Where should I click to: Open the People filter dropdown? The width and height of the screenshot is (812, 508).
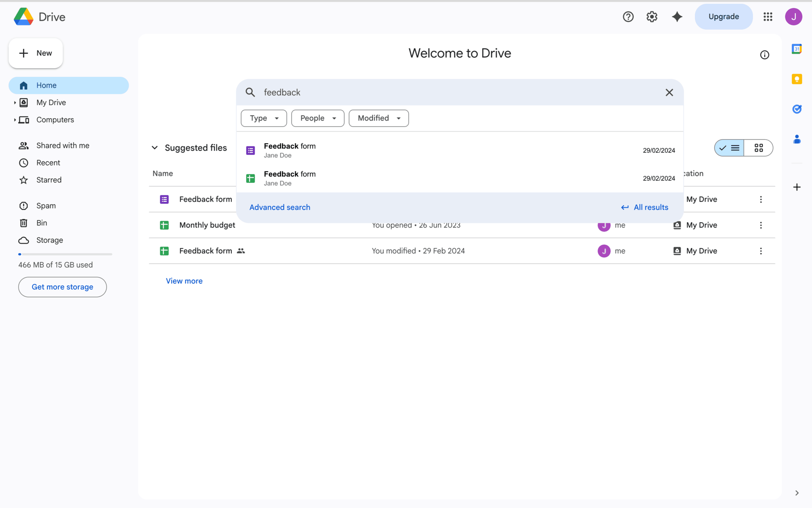point(318,118)
